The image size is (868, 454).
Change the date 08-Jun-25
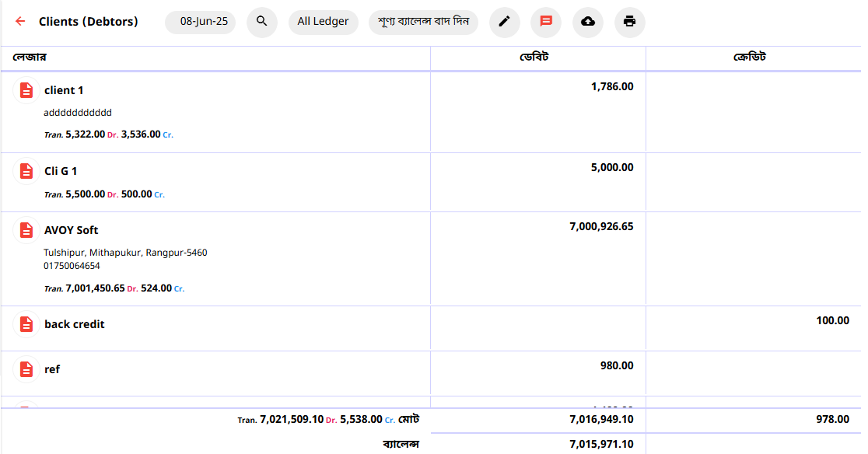tap(201, 22)
